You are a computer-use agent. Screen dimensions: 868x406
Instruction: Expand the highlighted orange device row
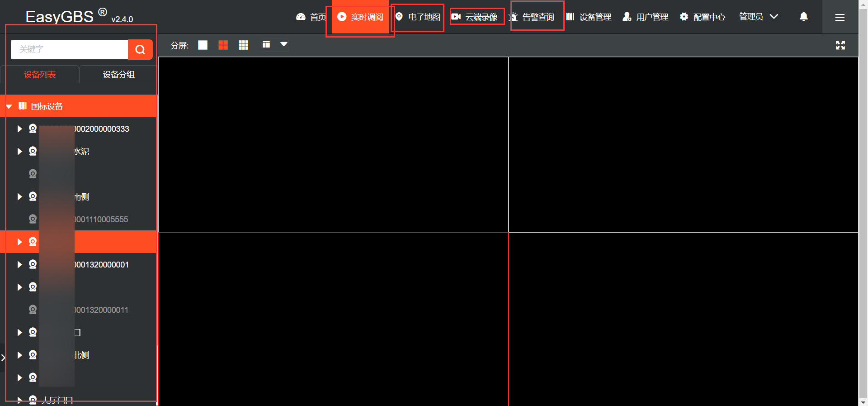[19, 242]
